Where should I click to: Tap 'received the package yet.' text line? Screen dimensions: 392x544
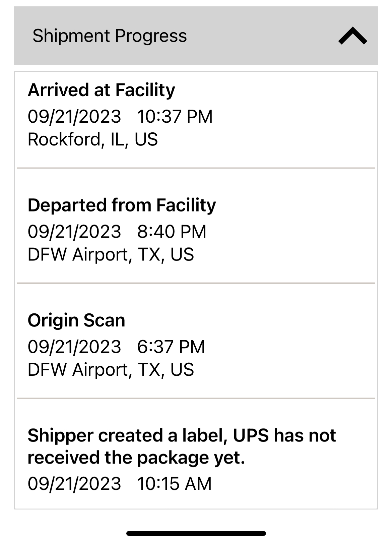[x=136, y=458]
